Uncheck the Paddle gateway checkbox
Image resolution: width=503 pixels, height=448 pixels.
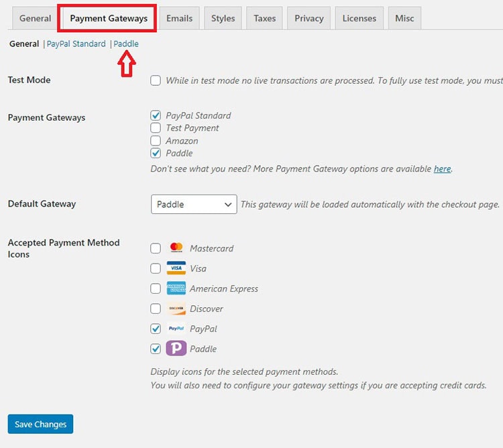pyautogui.click(x=156, y=153)
